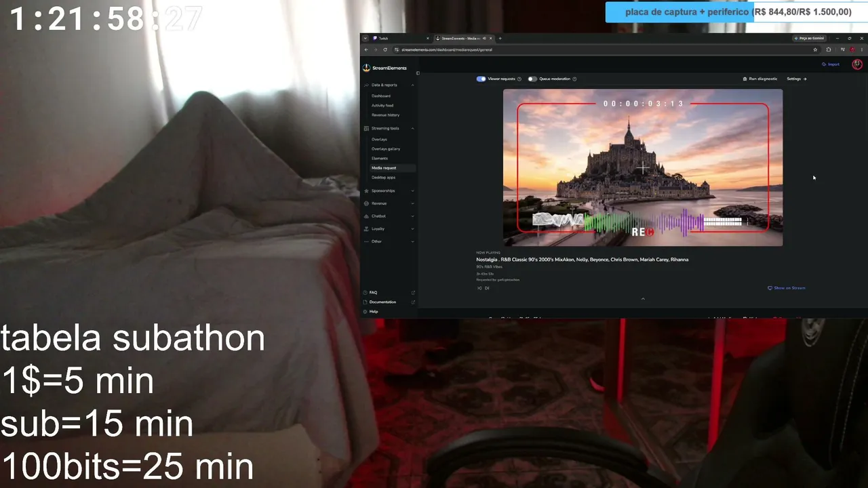Open the browser extensions puzzle icon
The width and height of the screenshot is (868, 488).
click(x=829, y=49)
